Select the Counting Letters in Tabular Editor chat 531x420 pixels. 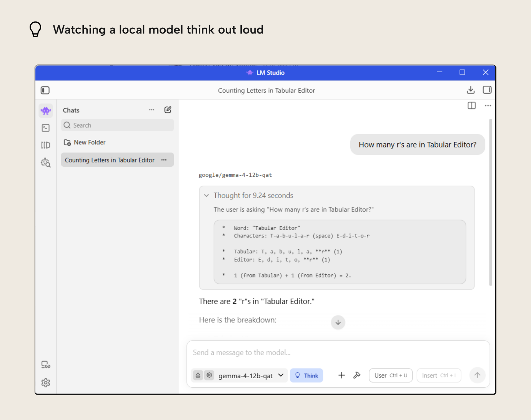(x=117, y=160)
